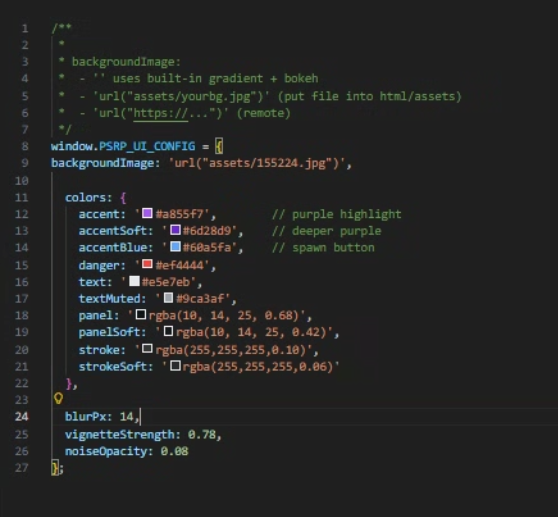Open the #6d28d9 accentSoft color swatch
Screen dimensions: 558x517
(x=175, y=230)
